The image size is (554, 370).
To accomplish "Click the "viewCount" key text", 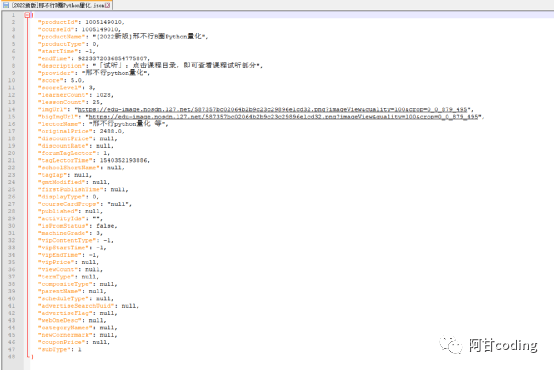I will [59, 269].
